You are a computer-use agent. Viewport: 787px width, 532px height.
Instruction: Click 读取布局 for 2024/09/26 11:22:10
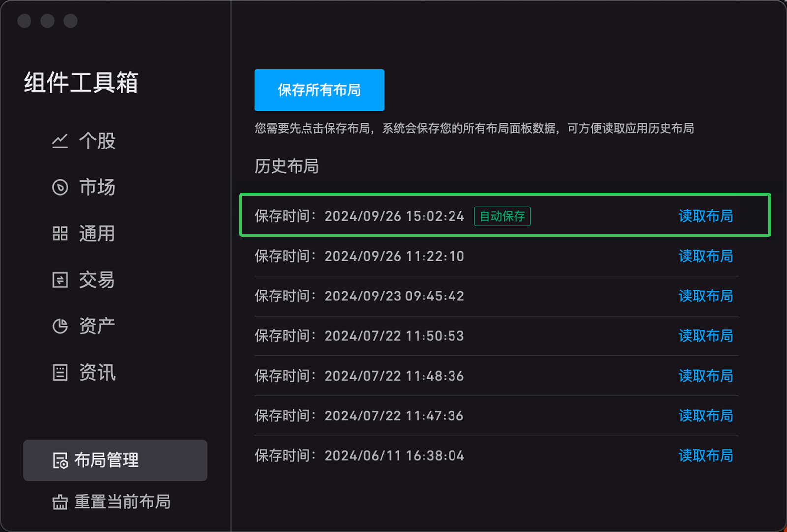pos(705,256)
